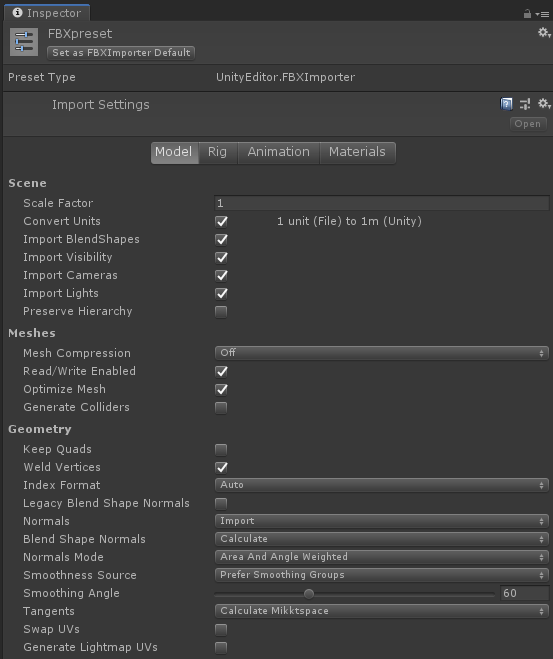553x659 pixels.
Task: Click Set as FBXImporter Default button
Action: pos(121,53)
